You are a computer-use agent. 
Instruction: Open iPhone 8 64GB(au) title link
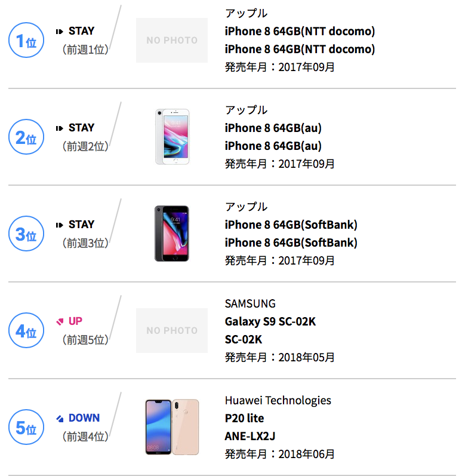click(273, 128)
